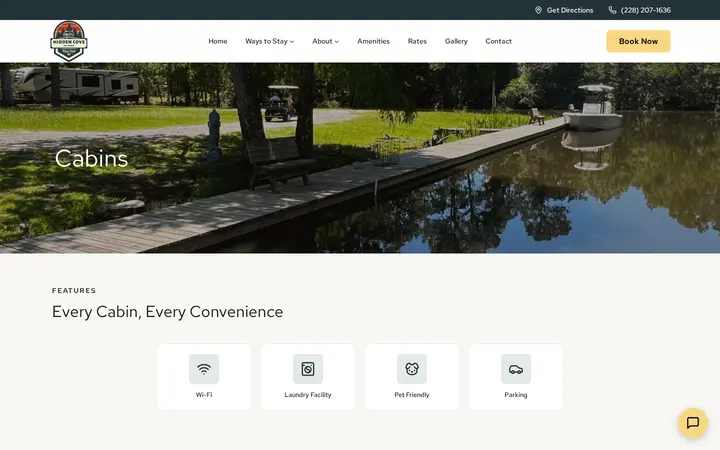This screenshot has width=720, height=450.
Task: Open the chat bubble widget
Action: coord(692,422)
